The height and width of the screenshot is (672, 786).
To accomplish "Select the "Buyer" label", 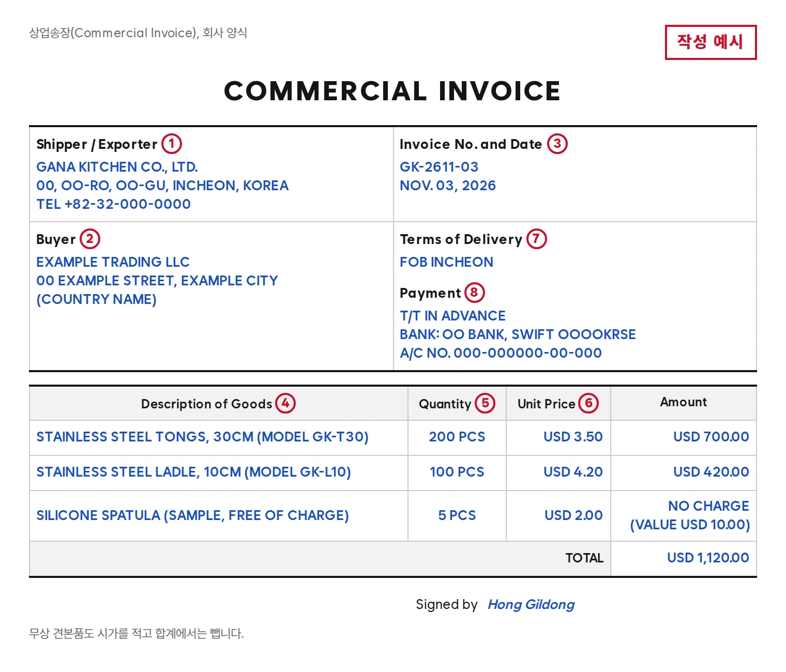I will 56,239.
